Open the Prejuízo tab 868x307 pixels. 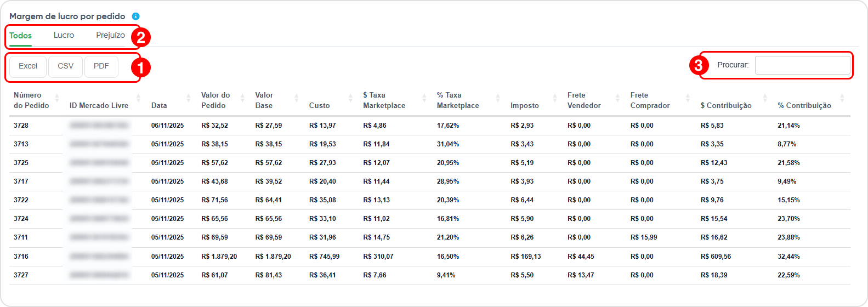point(110,35)
